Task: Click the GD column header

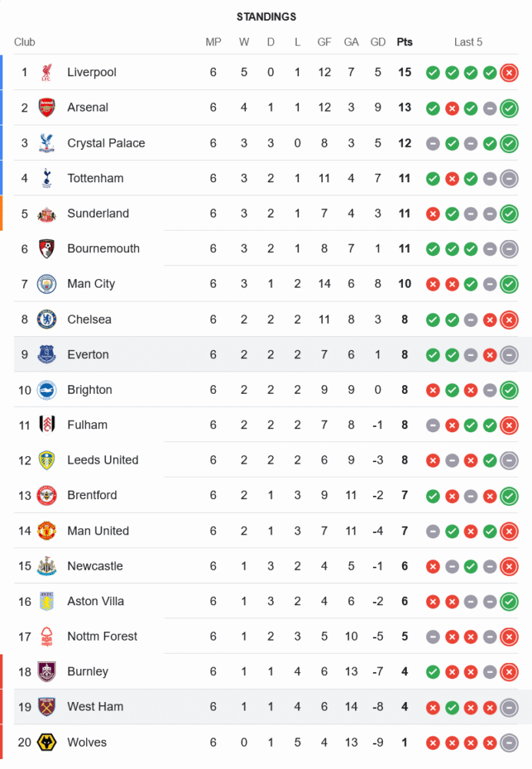Action: point(377,42)
